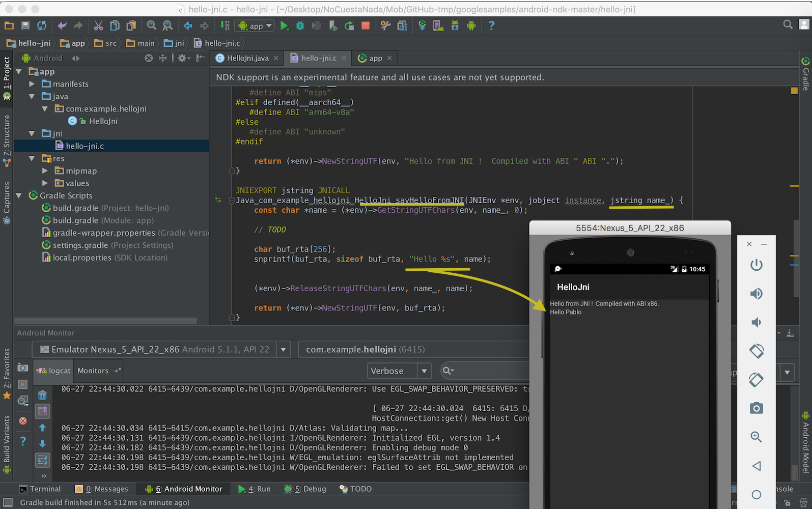812x509 pixels.
Task: Click emulator zoom magnifier icon
Action: point(757,437)
